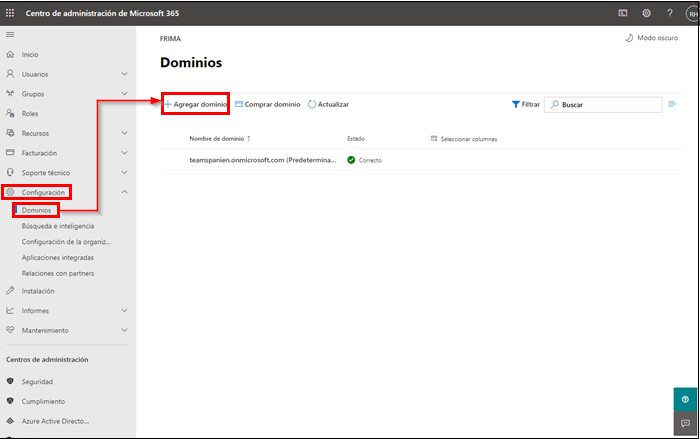The image size is (700, 439).
Task: Click Comprar dominio button
Action: (268, 104)
